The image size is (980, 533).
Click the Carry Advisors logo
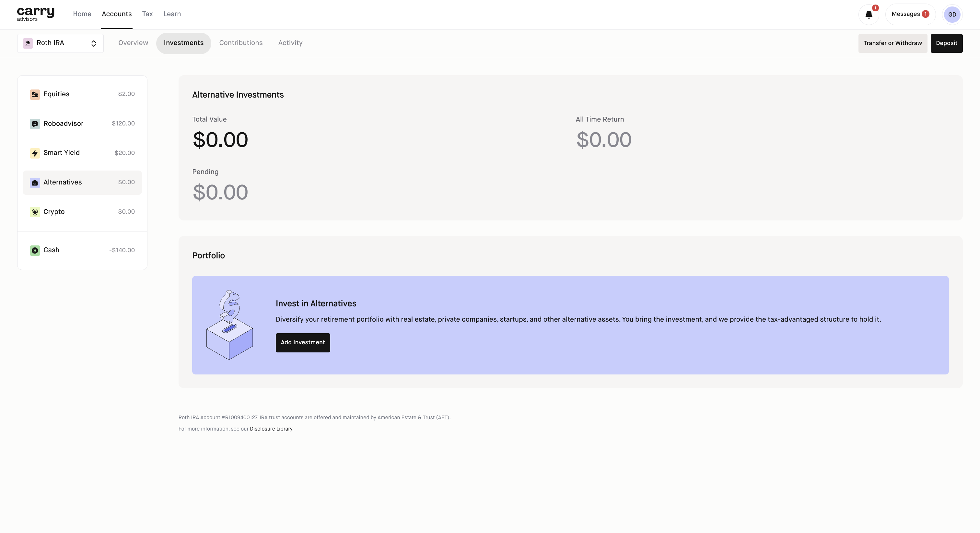pos(35,14)
